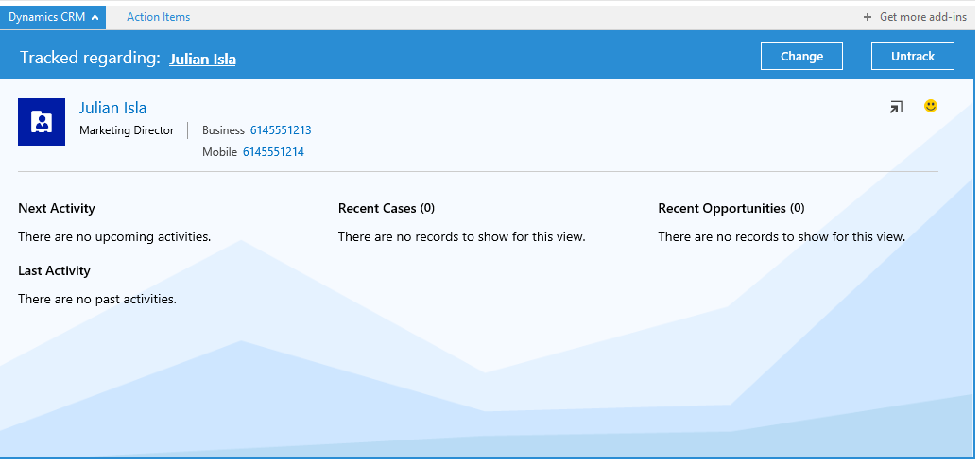The width and height of the screenshot is (980, 466).
Task: Collapse the Dynamics CRM pane using its caret
Action: [x=95, y=17]
